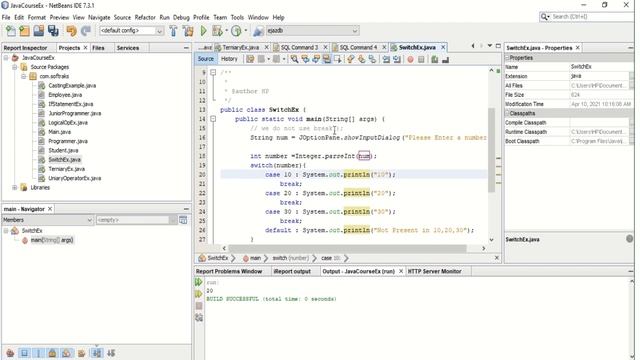Click the Stop icon in Output panel

(x=199, y=306)
